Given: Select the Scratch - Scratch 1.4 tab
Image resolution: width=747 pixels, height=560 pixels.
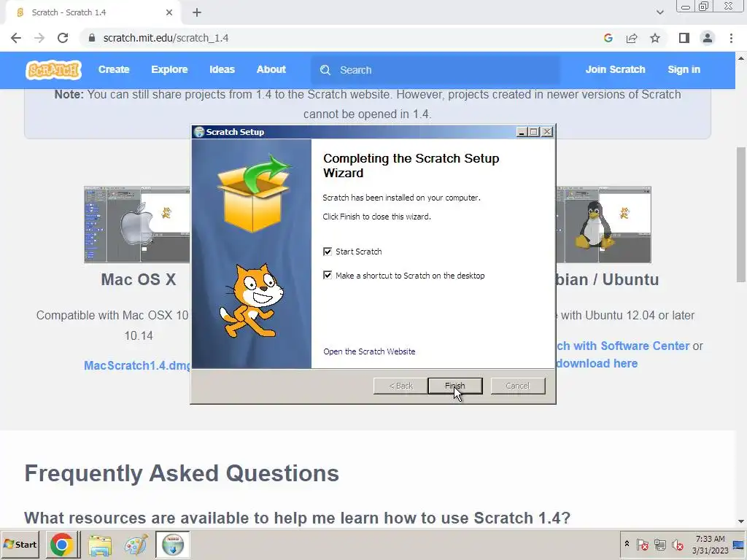Looking at the screenshot, I should [x=92, y=12].
